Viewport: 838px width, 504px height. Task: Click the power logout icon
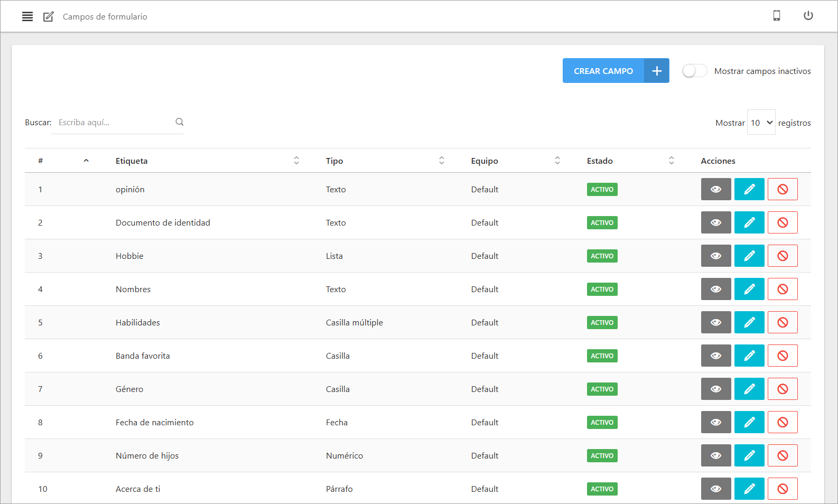[x=808, y=16]
